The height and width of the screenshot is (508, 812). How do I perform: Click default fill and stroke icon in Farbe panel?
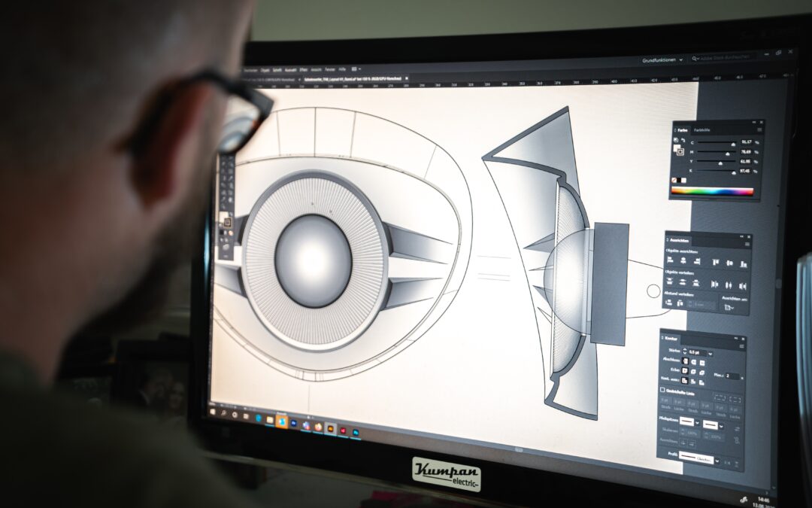[x=676, y=140]
